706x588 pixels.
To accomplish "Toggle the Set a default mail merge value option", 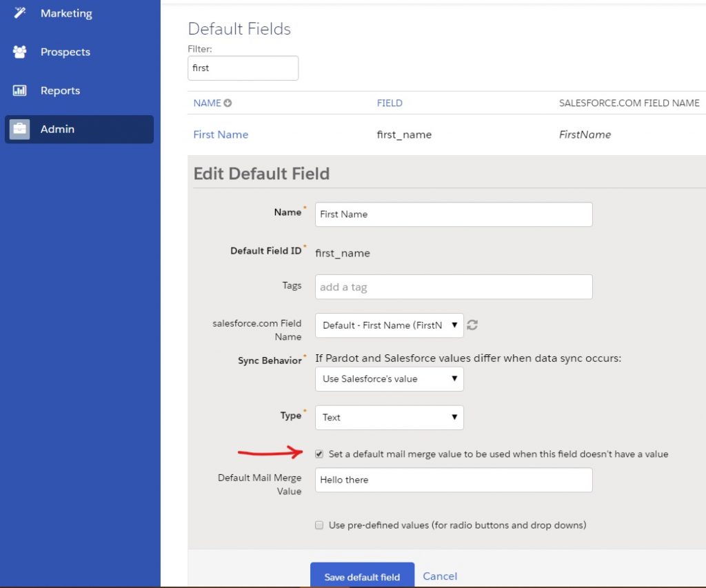I will 319,454.
